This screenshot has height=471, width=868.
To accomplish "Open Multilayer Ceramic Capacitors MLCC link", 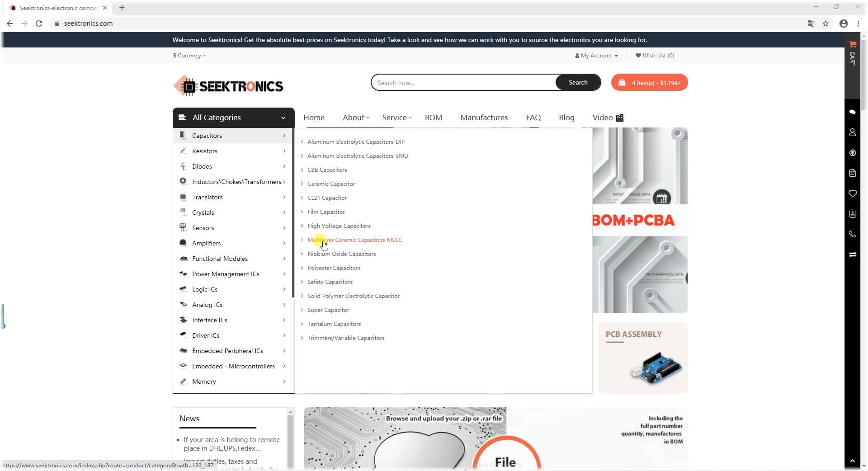I will coord(354,240).
